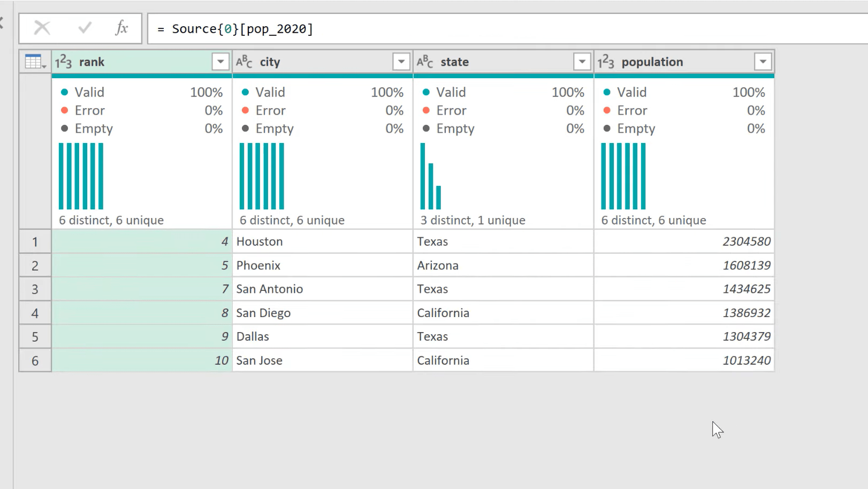
Task: Click California in the San Jose row
Action: click(504, 360)
